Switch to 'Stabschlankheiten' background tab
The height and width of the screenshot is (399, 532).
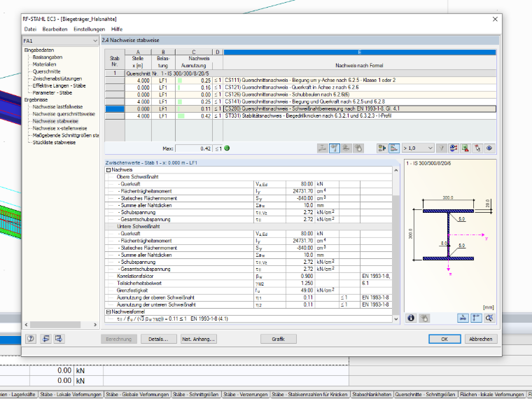point(372,395)
